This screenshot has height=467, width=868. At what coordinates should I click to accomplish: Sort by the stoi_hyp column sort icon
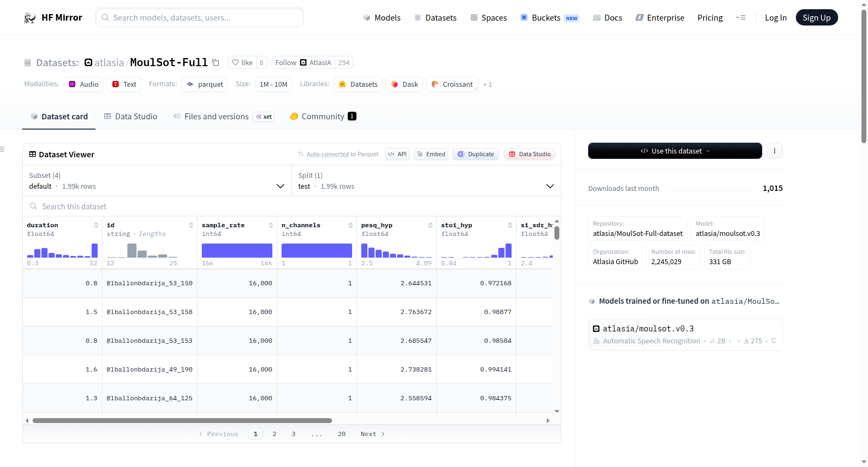(x=510, y=225)
